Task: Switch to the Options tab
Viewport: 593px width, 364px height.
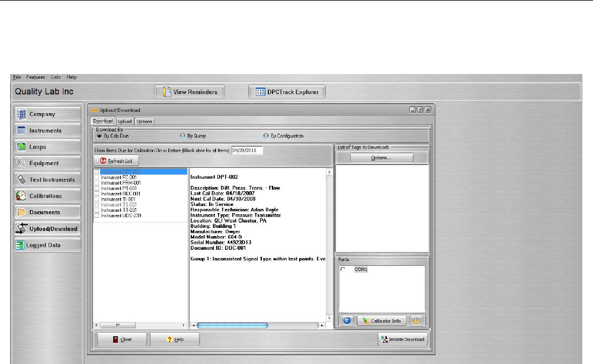Action: point(144,121)
